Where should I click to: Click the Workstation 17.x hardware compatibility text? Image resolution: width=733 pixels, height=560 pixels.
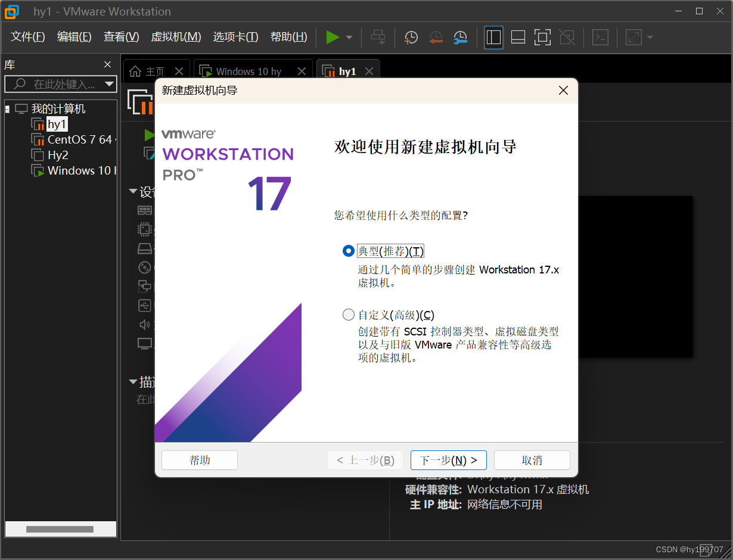click(x=528, y=490)
